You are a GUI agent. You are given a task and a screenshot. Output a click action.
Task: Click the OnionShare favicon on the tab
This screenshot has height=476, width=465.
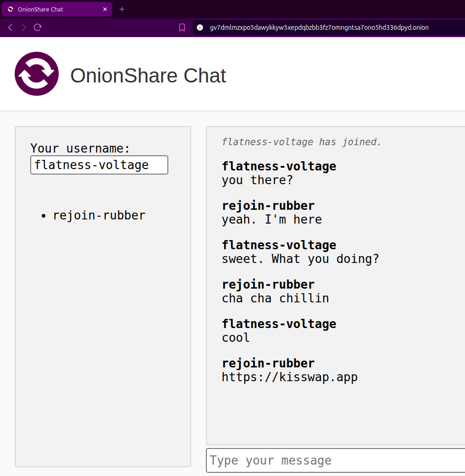[11, 9]
